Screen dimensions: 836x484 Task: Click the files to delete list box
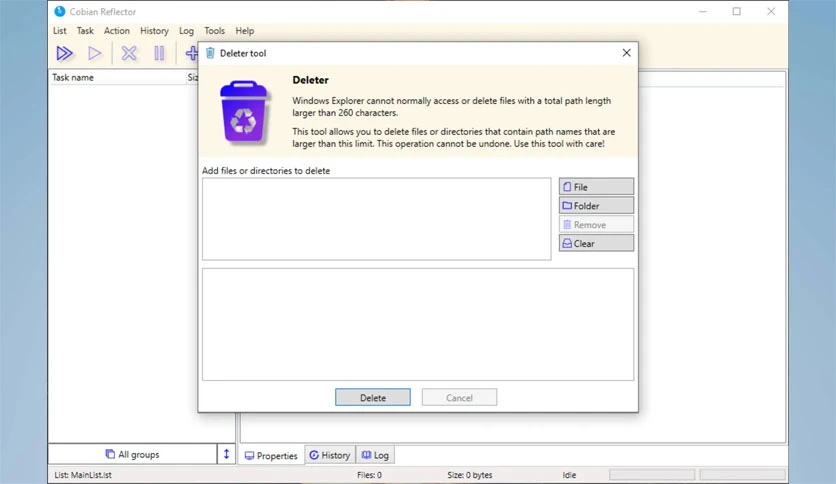(x=376, y=219)
